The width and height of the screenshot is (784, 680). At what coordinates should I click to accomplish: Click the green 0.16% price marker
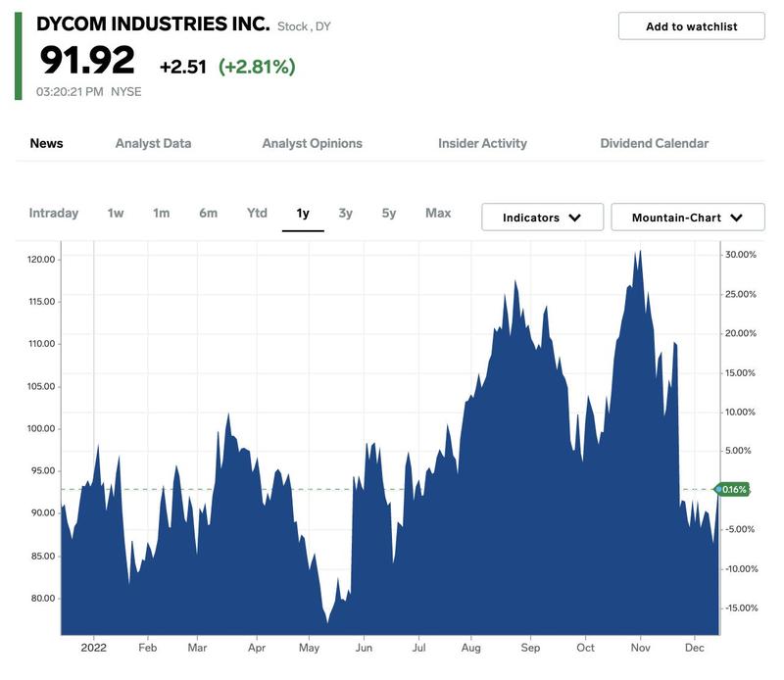[x=733, y=490]
